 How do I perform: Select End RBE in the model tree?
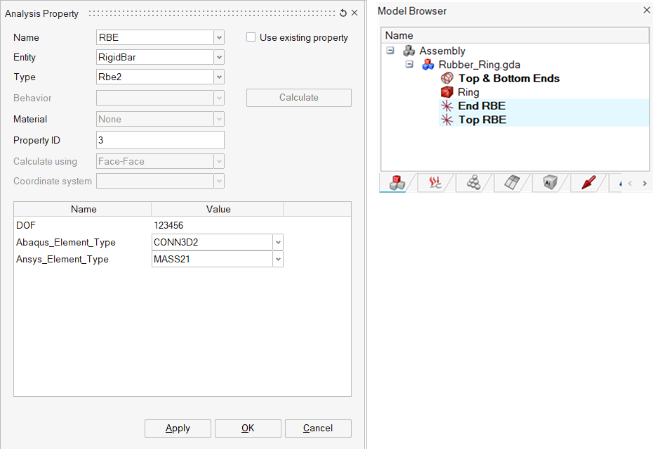coord(475,106)
